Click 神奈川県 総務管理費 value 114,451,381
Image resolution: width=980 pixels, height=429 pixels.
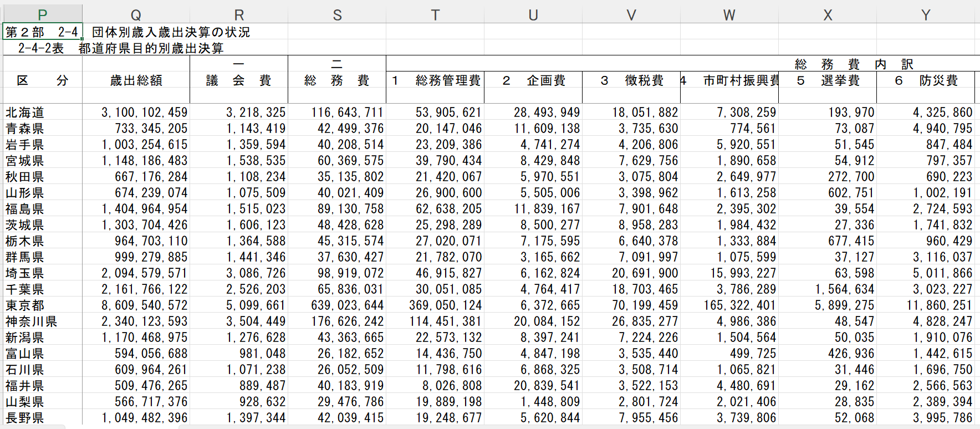tap(435, 321)
